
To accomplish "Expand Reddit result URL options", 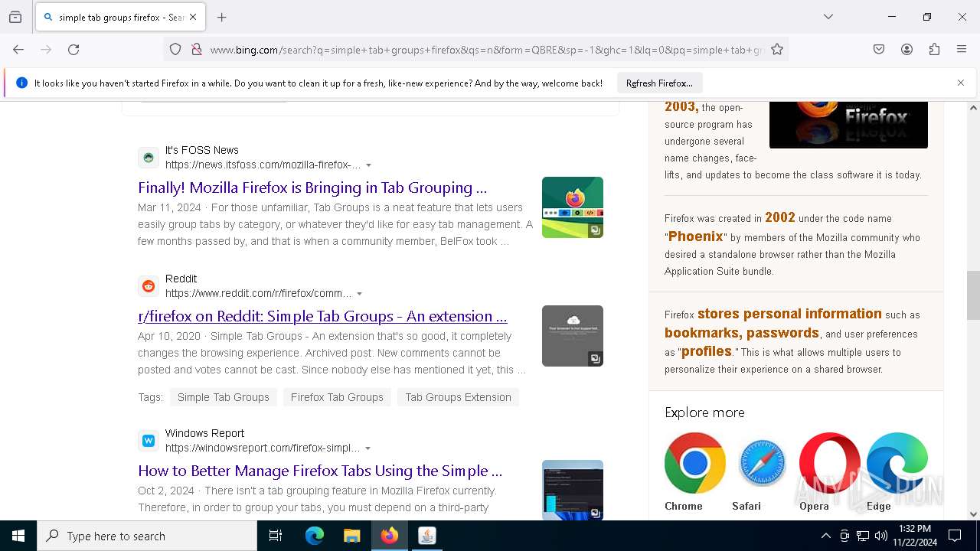I will pyautogui.click(x=360, y=294).
